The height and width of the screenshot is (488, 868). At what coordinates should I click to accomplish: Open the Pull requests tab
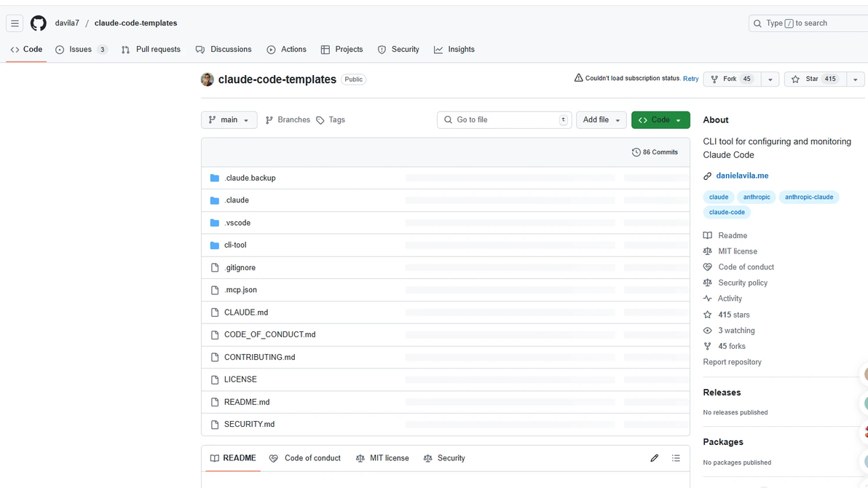151,50
